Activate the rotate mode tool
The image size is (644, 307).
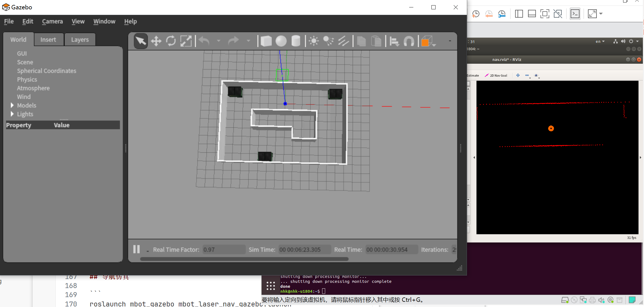click(171, 41)
